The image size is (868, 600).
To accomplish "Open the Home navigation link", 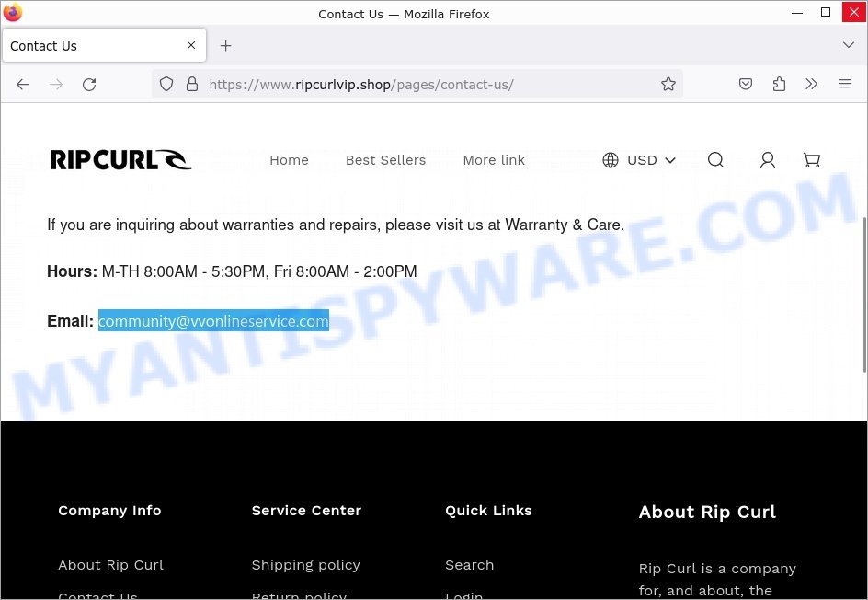I will (x=289, y=160).
